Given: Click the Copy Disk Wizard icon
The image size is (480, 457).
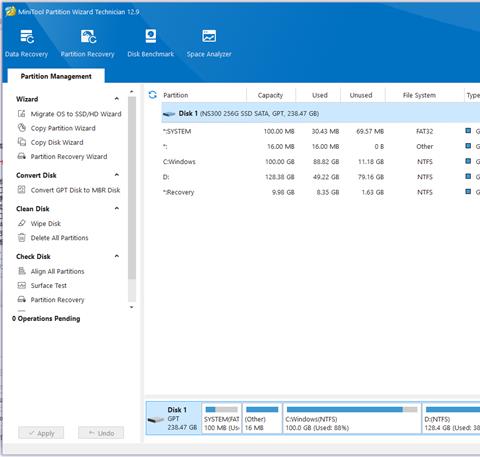Looking at the screenshot, I should click(x=22, y=142).
